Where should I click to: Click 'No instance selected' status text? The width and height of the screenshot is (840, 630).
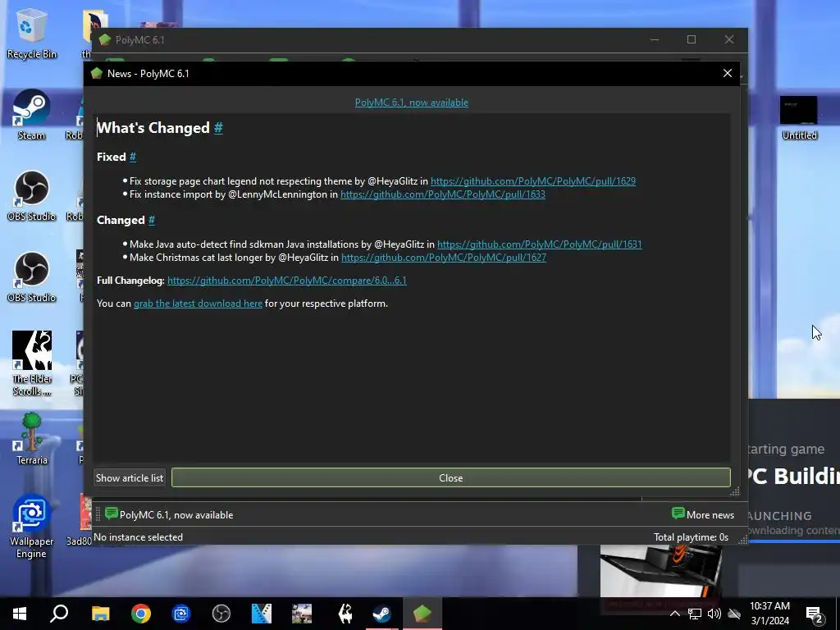pos(138,536)
